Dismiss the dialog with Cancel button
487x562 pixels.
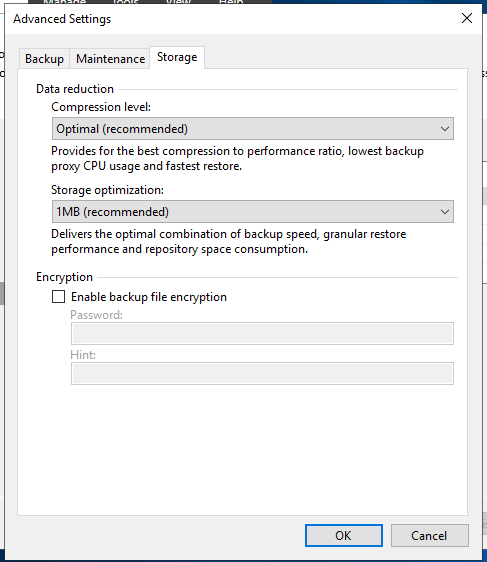[429, 535]
